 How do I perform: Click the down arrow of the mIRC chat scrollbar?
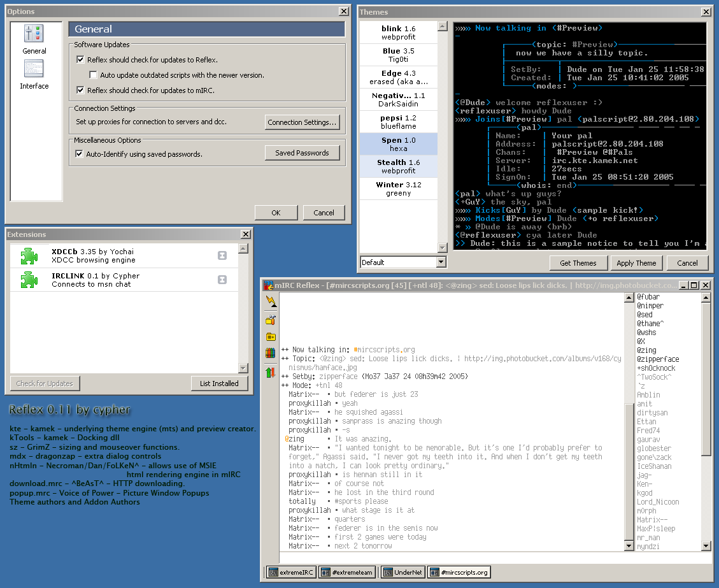629,546
